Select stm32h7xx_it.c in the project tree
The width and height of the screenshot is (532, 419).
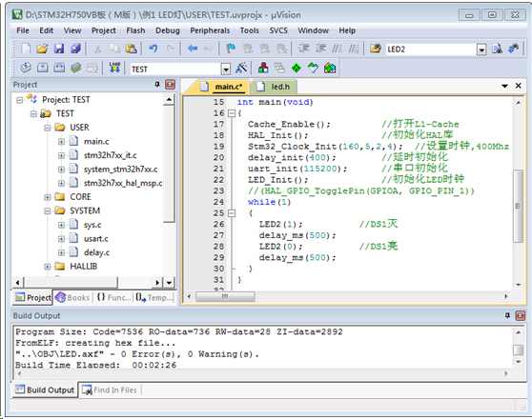click(110, 155)
